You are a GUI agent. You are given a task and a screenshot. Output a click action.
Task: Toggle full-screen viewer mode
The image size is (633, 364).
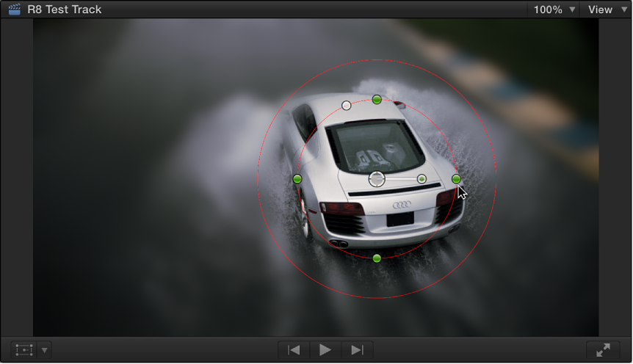tap(603, 350)
